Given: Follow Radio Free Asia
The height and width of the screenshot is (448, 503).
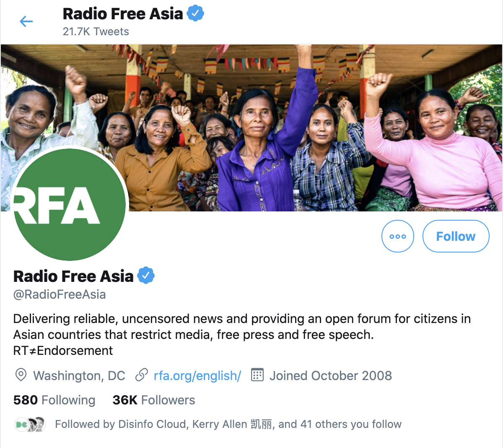Looking at the screenshot, I should point(456,236).
